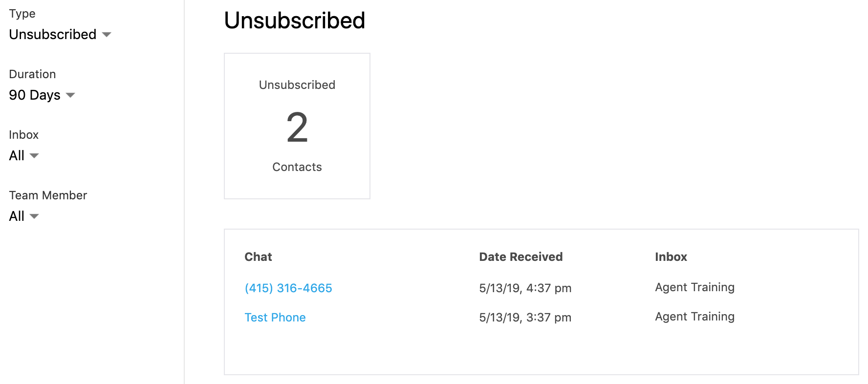Open the Type filter showing Unsubscribed
The height and width of the screenshot is (384, 868).
tap(53, 35)
